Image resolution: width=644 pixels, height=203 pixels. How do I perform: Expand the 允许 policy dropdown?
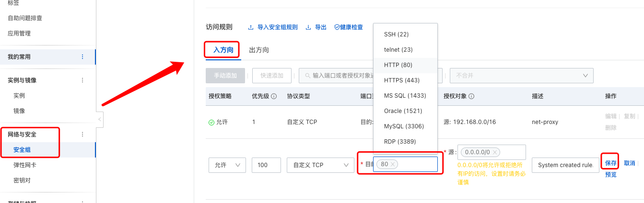click(227, 165)
